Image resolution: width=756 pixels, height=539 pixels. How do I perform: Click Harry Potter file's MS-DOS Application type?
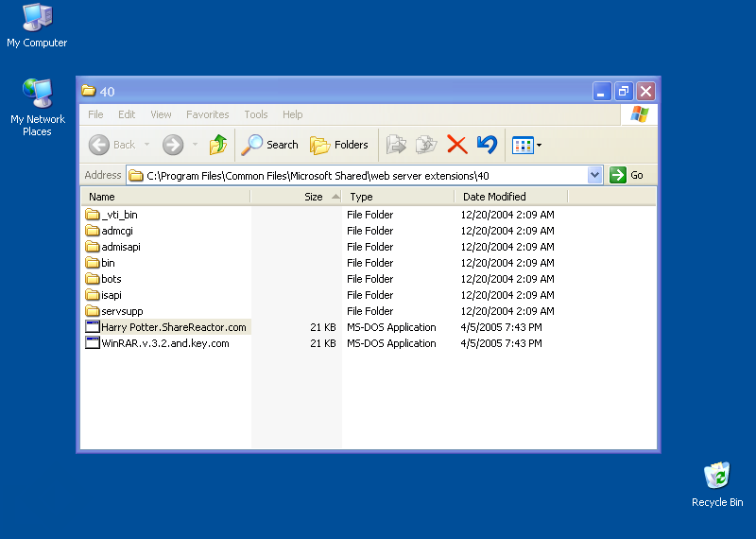391,327
